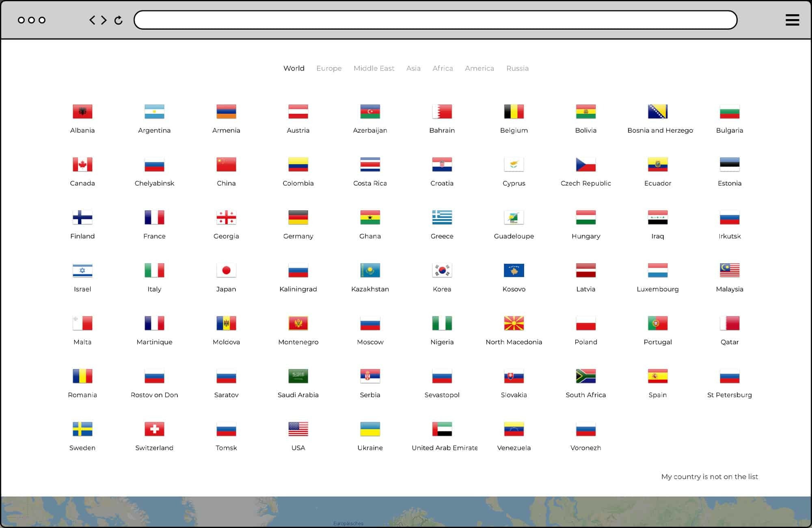Click the browser forward arrow
812x528 pixels.
(104, 20)
